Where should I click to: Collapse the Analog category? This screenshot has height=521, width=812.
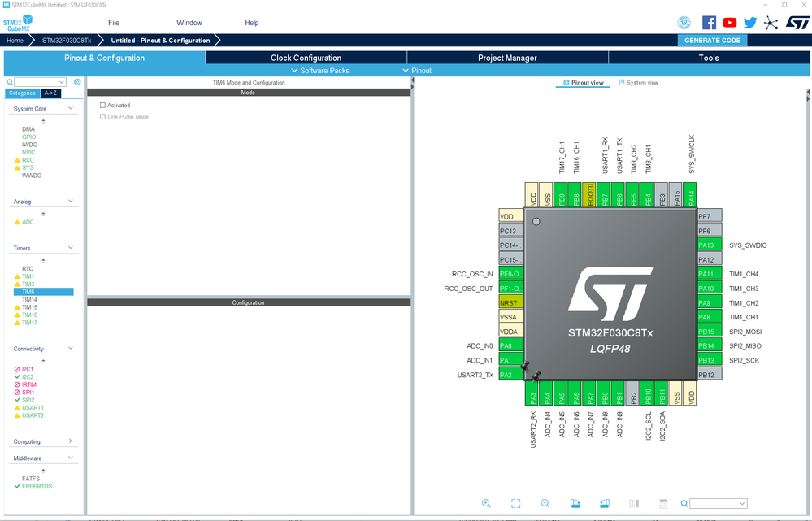[71, 201]
